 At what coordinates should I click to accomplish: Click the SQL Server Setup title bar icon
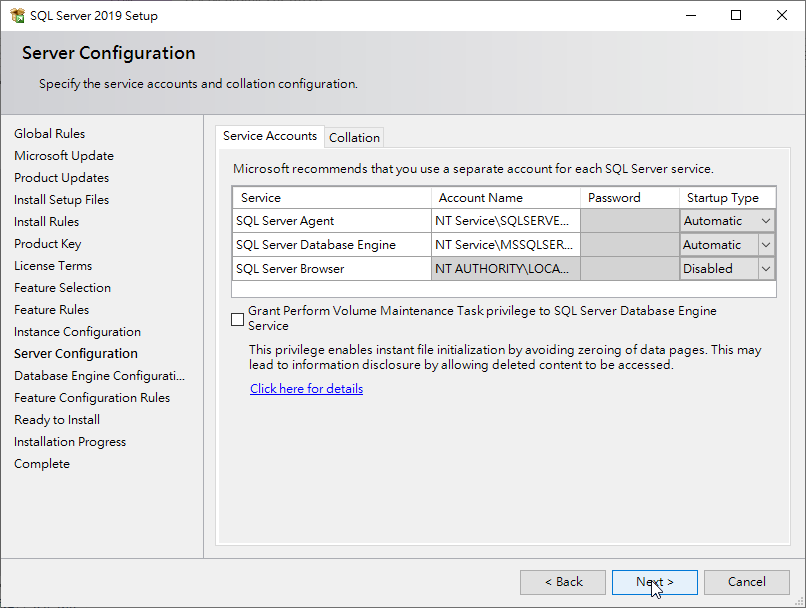pos(17,15)
